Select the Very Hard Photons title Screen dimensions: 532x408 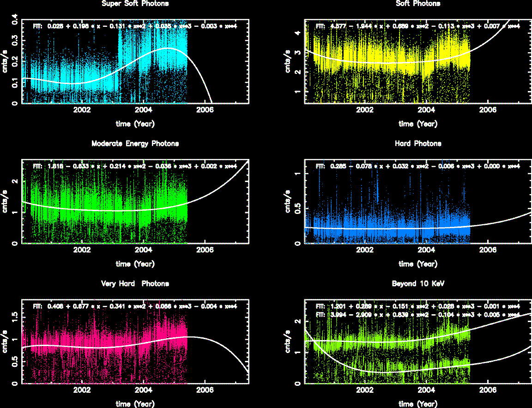click(135, 284)
